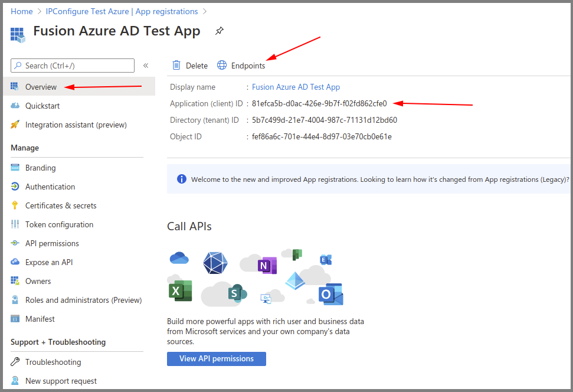Click the Authentication arrow icon
The width and height of the screenshot is (573, 392).
15,187
